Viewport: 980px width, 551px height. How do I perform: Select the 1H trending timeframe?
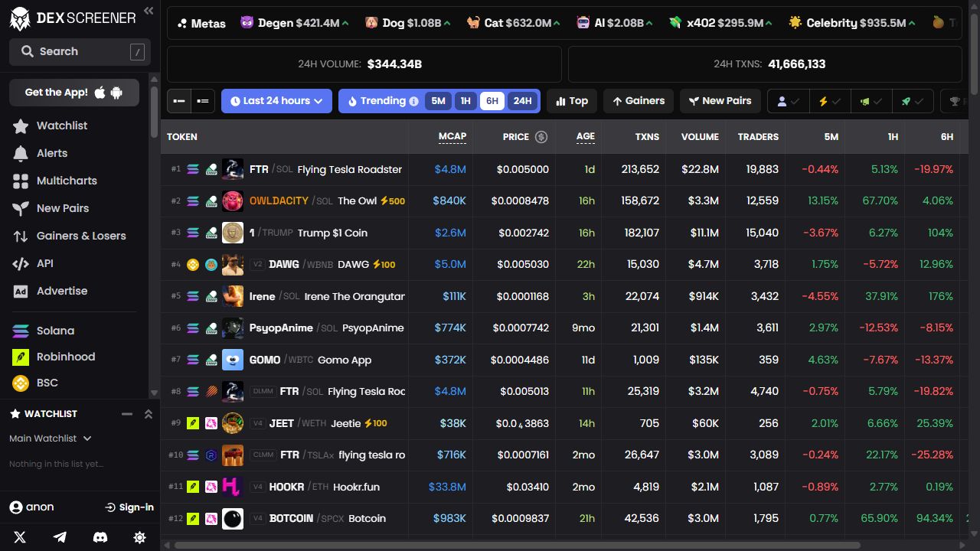click(465, 101)
